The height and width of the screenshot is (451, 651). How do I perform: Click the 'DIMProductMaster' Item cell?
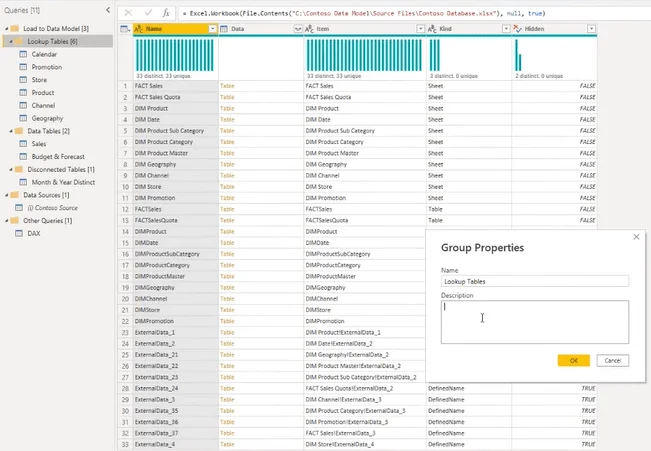pyautogui.click(x=365, y=276)
